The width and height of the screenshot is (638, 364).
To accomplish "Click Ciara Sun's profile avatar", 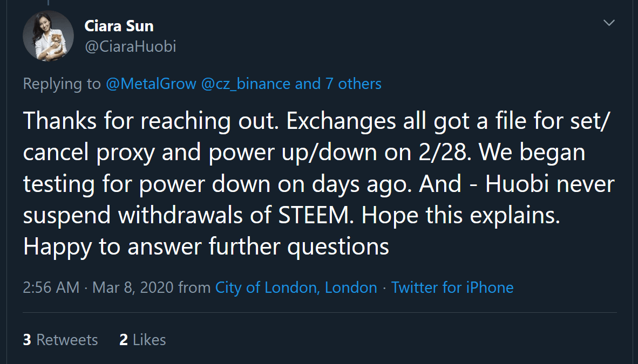I will pyautogui.click(x=48, y=36).
